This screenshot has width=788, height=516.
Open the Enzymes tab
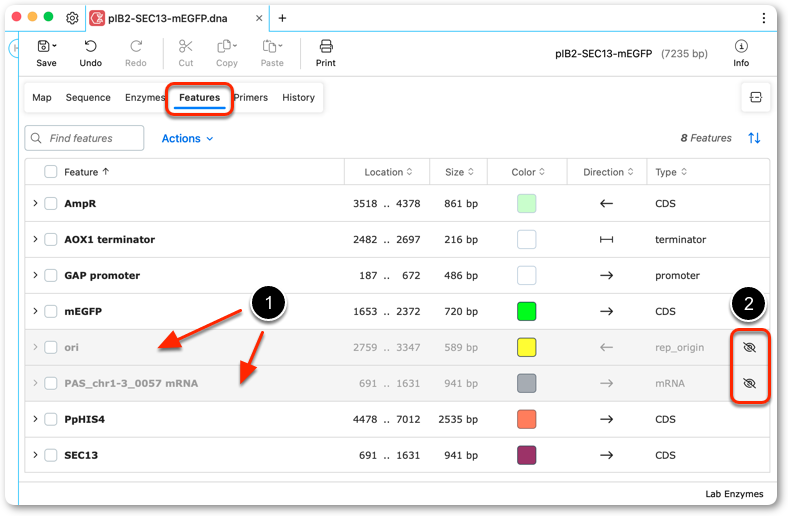click(145, 97)
